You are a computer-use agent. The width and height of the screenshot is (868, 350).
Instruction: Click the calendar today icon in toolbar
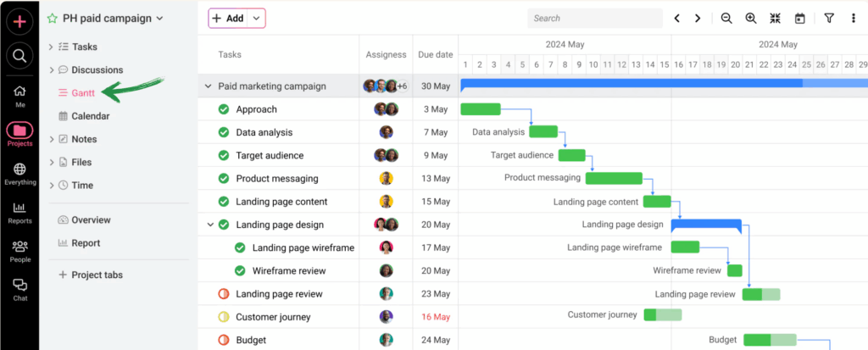click(x=799, y=19)
